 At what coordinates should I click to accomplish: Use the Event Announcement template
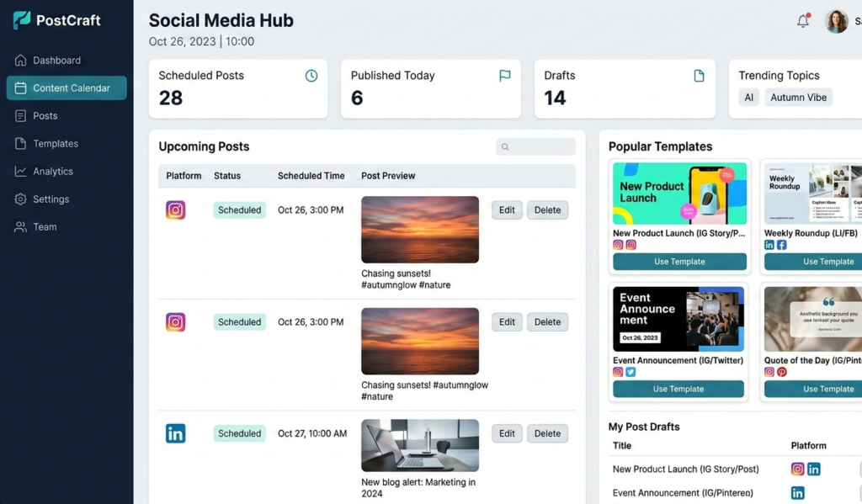pos(678,389)
